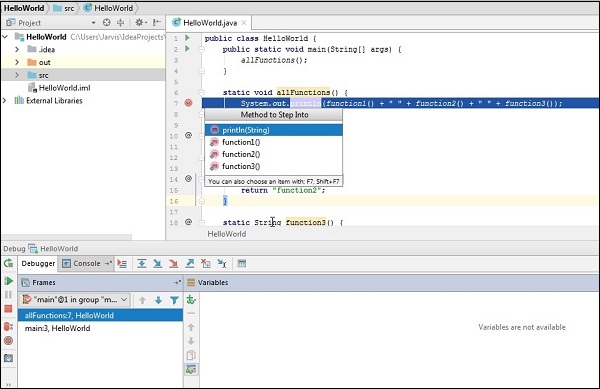Expand External Libraries node
Viewport: 600px width, 389px height.
[x=5, y=100]
